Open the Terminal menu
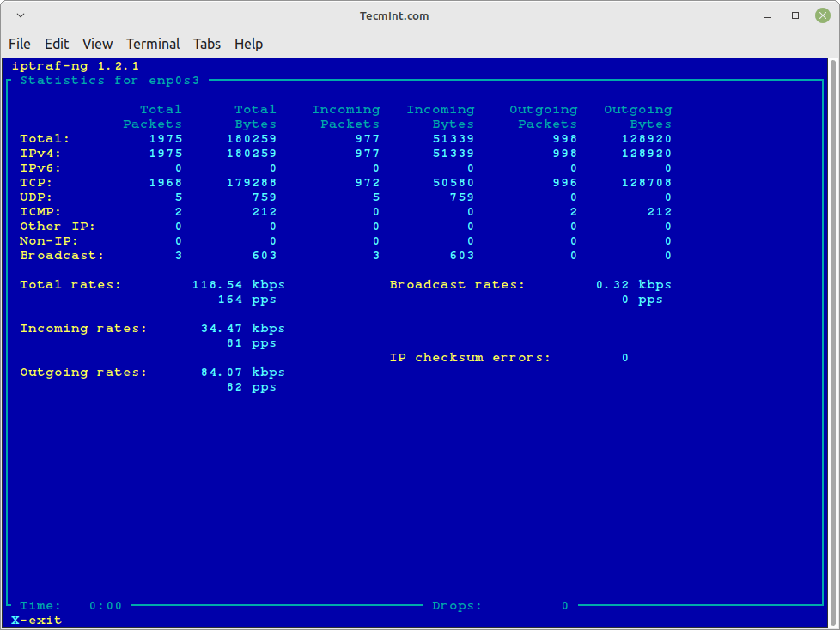The width and height of the screenshot is (840, 630). 153,44
